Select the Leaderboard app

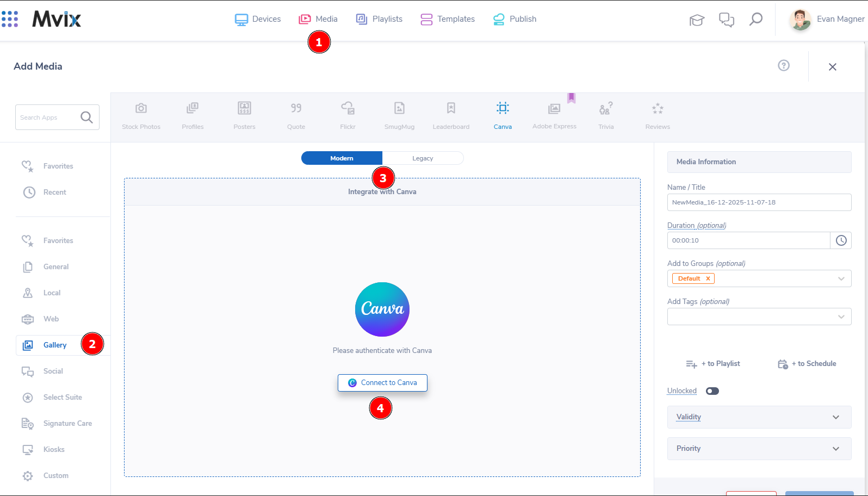coord(451,116)
